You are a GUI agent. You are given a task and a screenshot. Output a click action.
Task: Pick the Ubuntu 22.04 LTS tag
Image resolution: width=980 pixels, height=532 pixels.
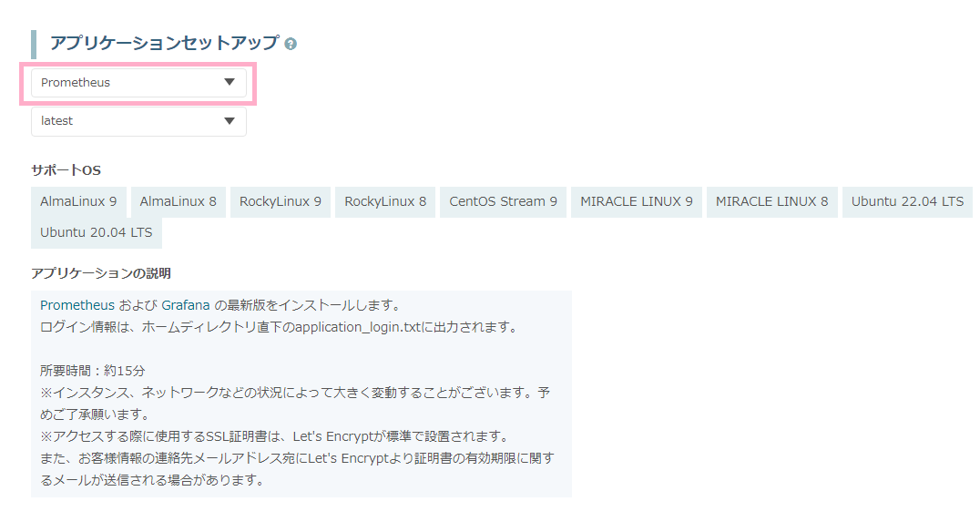[x=907, y=201]
